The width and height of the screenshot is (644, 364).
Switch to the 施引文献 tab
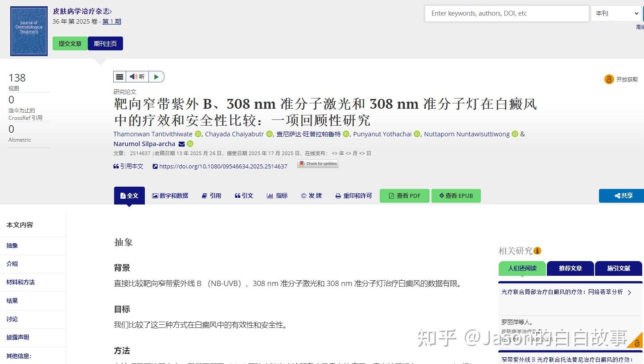click(618, 268)
